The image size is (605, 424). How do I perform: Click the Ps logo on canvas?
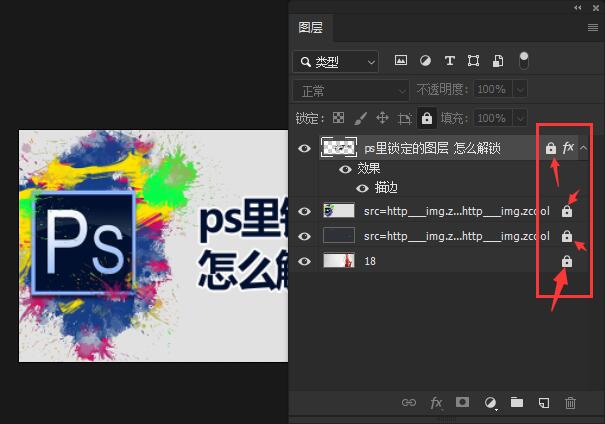click(x=84, y=242)
